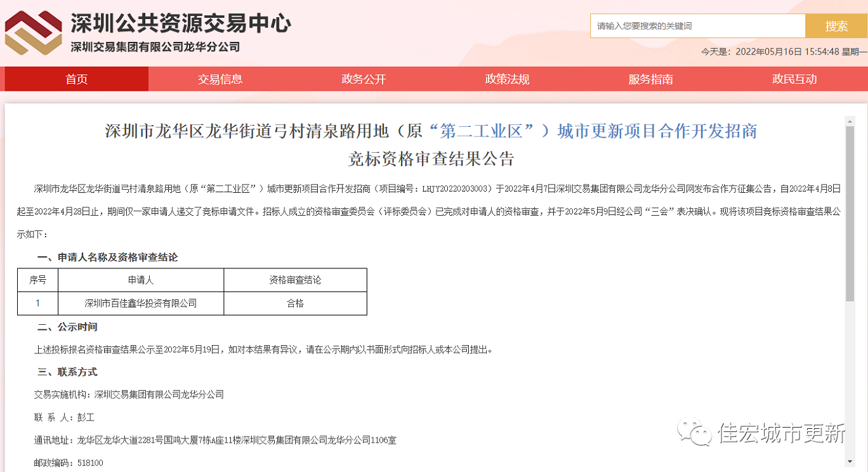Click the WeChat watermark icon
This screenshot has width=868, height=472.
[x=695, y=432]
